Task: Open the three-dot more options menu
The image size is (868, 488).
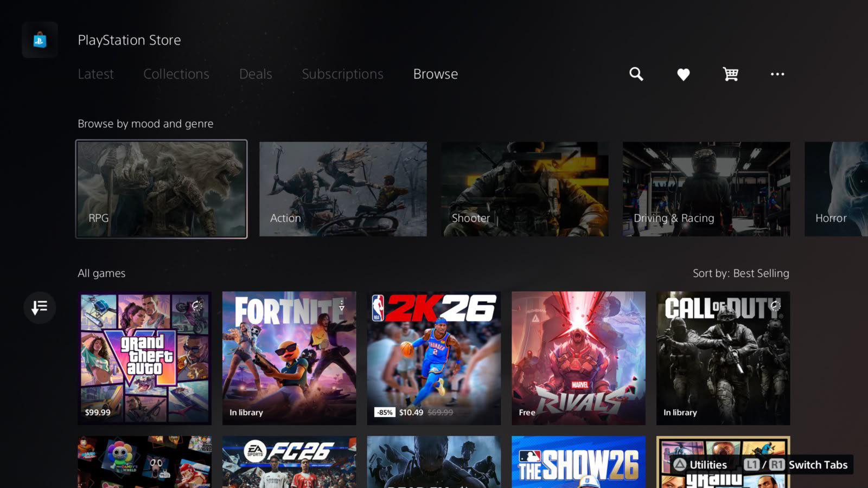Action: pos(777,74)
